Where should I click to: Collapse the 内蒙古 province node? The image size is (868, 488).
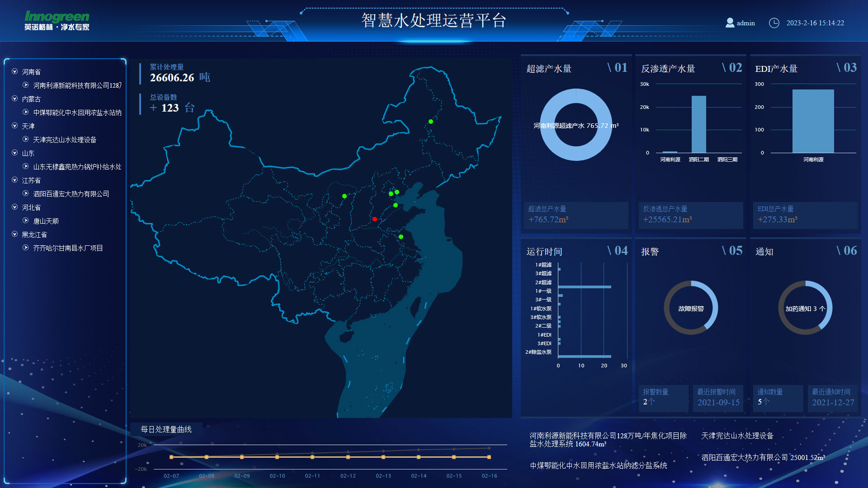(15, 99)
